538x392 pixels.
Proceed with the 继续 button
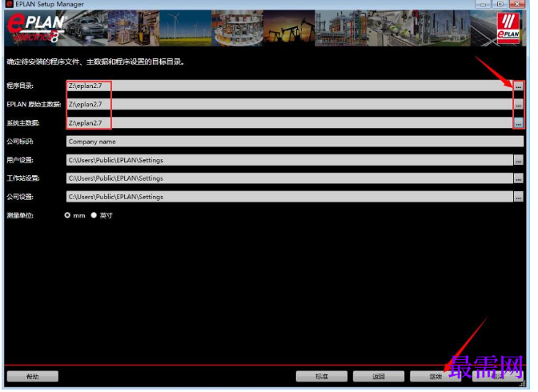click(x=436, y=377)
